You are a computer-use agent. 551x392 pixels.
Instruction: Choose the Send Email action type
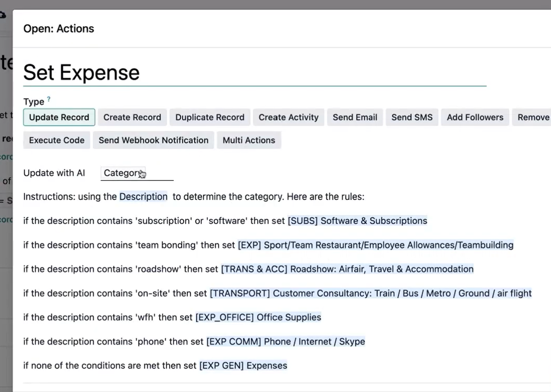355,117
